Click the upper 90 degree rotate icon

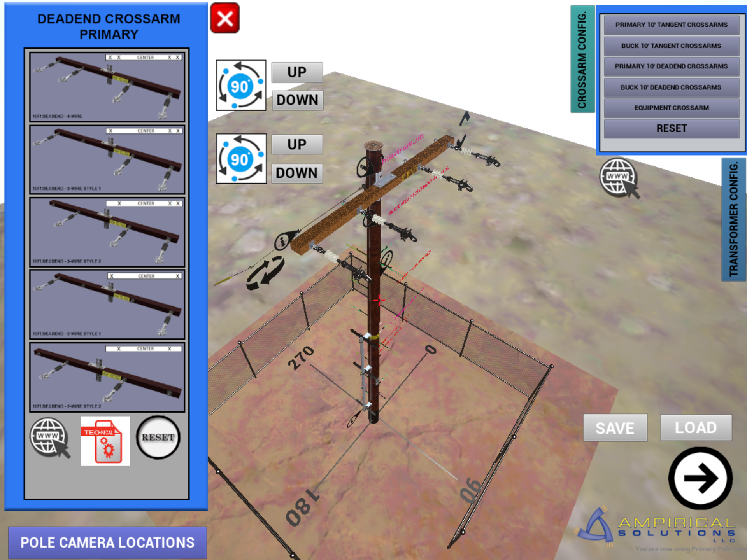pyautogui.click(x=241, y=85)
